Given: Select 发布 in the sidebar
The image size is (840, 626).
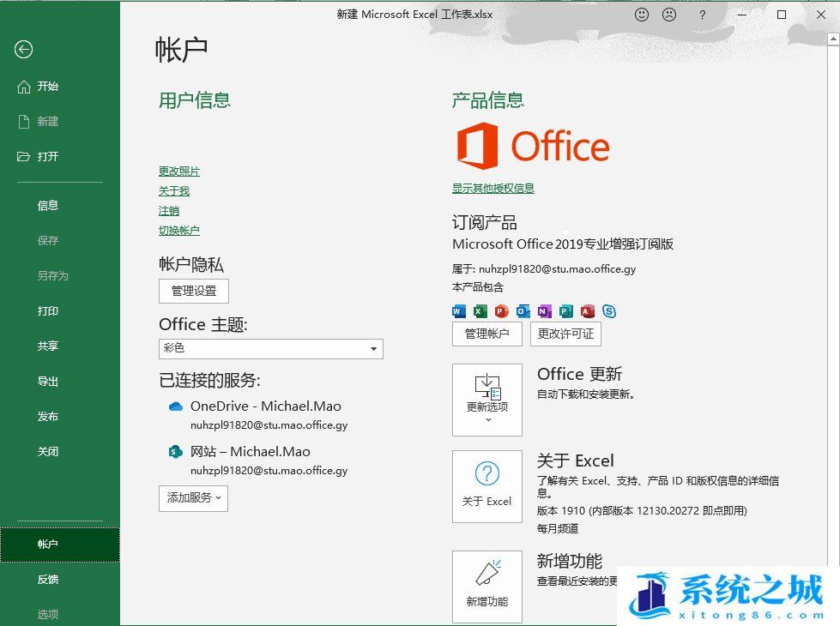Looking at the screenshot, I should 48,417.
